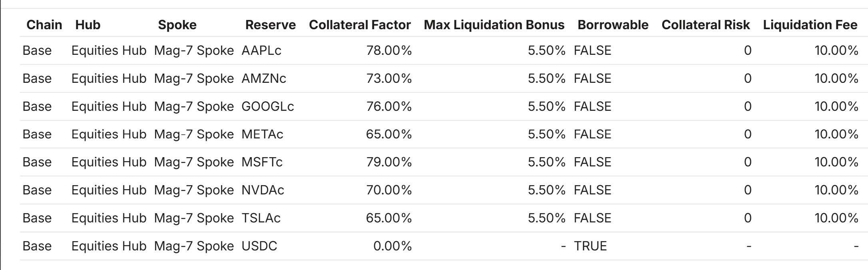Image resolution: width=868 pixels, height=270 pixels.
Task: Click the Liquidation Fee column header
Action: 810,25
